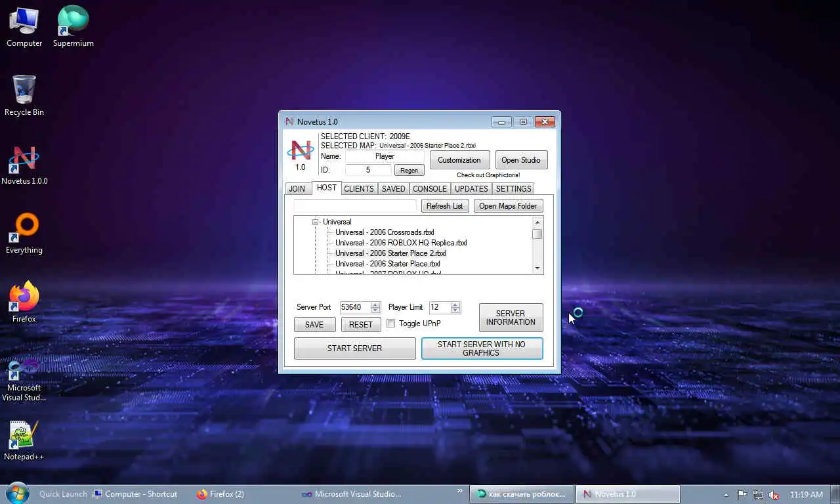Decrease the Player Limit value
The width and height of the screenshot is (840, 504).
(x=455, y=310)
